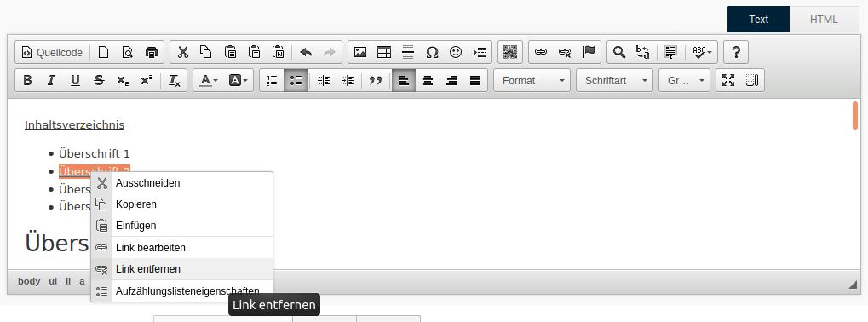
Task: Click the question mark help icon
Action: pos(736,53)
